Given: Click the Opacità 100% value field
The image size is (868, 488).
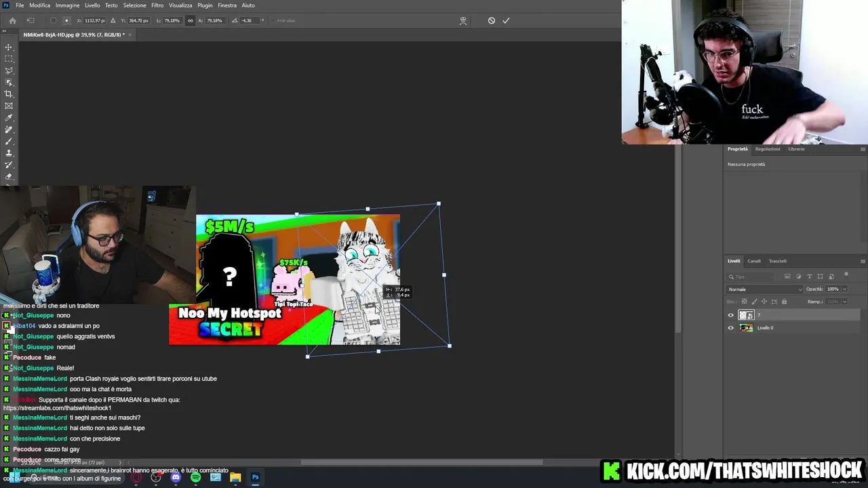Looking at the screenshot, I should (x=832, y=289).
